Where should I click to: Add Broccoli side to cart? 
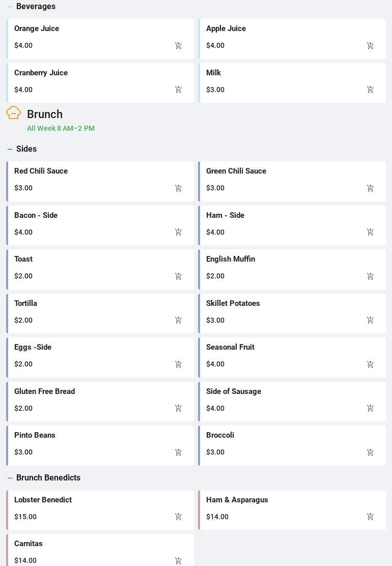[370, 452]
